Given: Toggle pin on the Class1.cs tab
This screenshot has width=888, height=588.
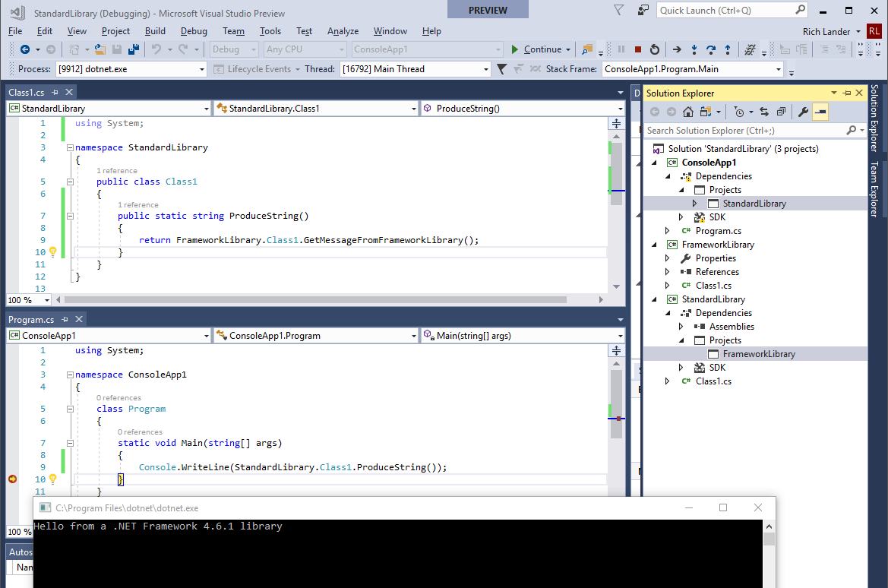Looking at the screenshot, I should [55, 93].
